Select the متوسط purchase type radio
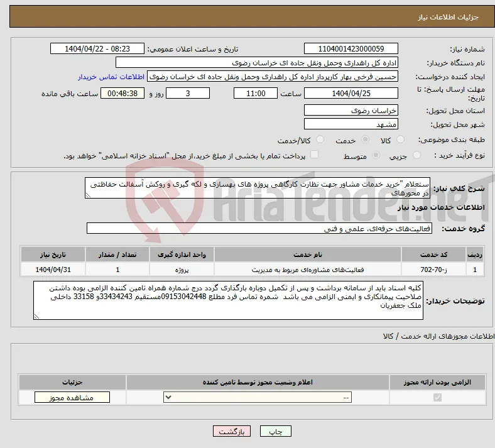Image resolution: width=495 pixels, height=448 pixels. tap(376, 155)
